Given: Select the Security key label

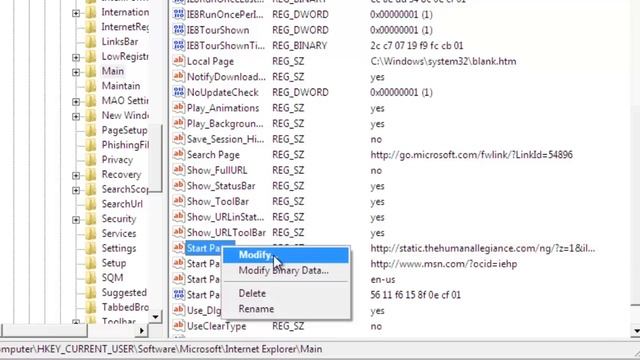Looking at the screenshot, I should point(119,219).
